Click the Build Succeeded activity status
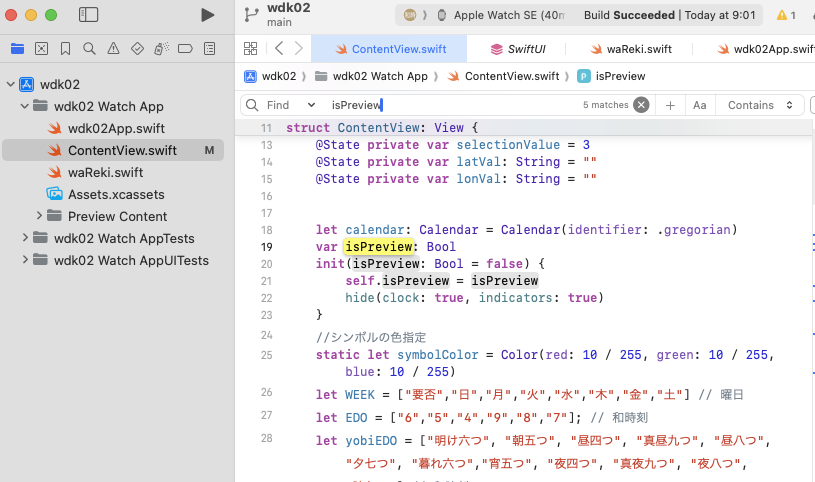Screen dimensions: 815x482 (x=669, y=15)
